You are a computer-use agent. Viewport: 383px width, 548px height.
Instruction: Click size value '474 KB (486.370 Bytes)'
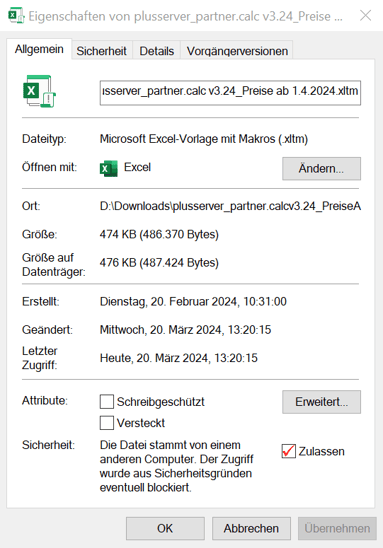click(x=159, y=234)
